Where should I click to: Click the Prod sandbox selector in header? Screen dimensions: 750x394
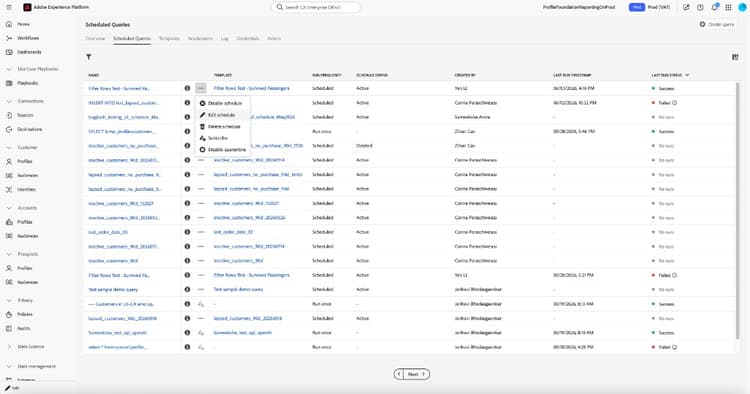click(x=650, y=7)
